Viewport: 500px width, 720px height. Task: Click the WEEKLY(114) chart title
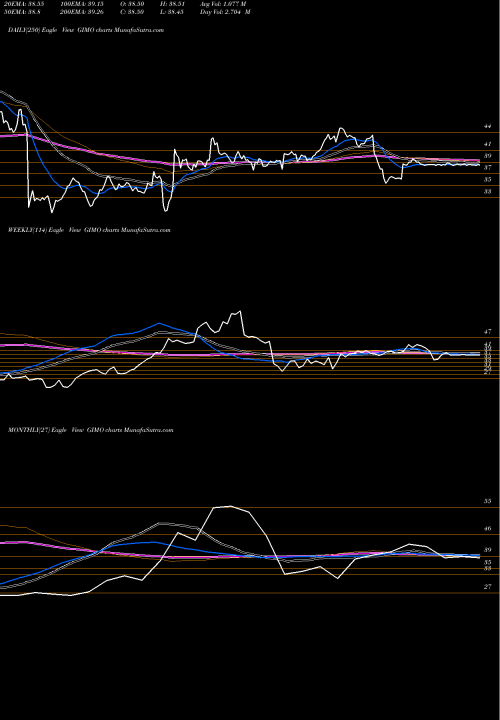89,230
